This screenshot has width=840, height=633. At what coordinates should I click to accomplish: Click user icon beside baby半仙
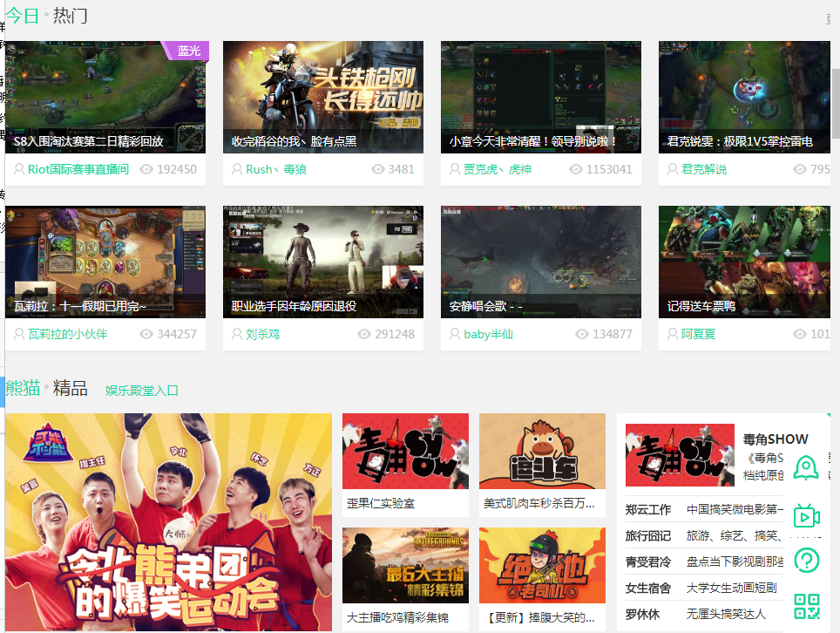pyautogui.click(x=454, y=334)
